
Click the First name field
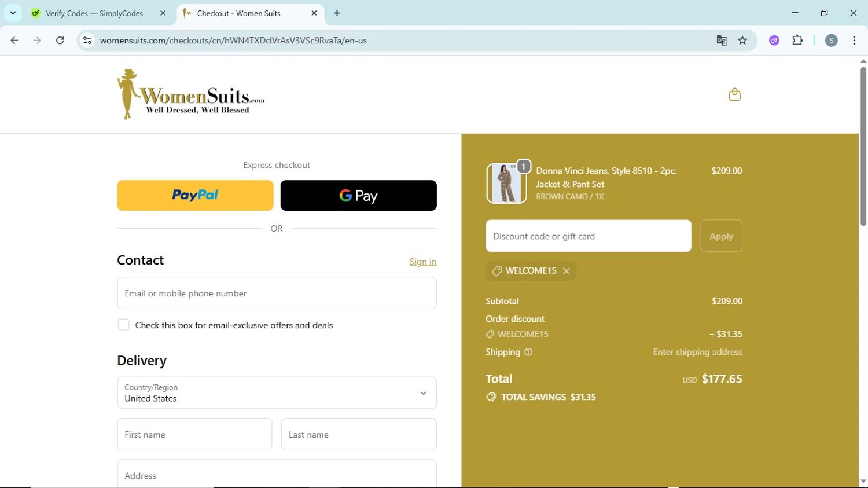(194, 434)
